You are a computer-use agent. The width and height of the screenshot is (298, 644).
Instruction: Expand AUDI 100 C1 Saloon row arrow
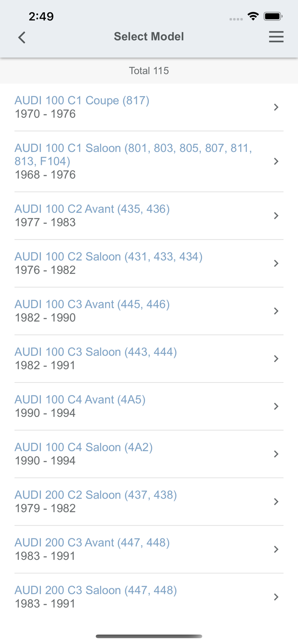coord(276,161)
